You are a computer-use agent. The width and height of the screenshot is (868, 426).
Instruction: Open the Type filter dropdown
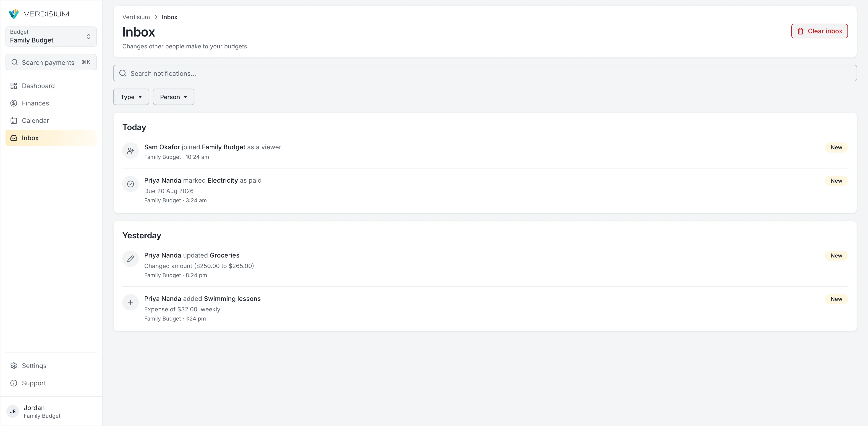(131, 97)
